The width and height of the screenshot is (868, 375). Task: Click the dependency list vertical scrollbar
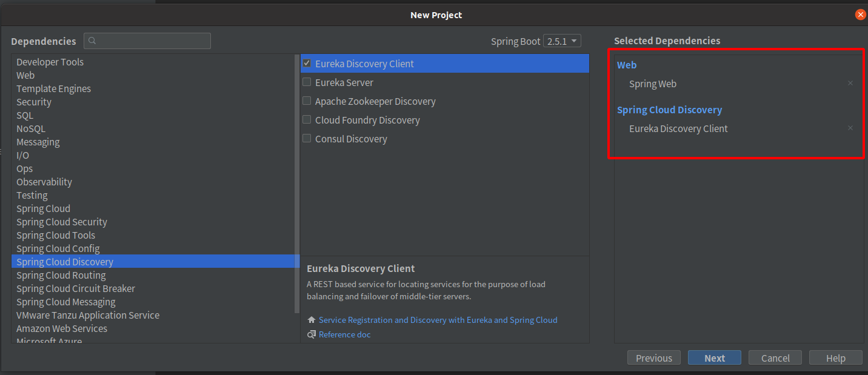(297, 182)
